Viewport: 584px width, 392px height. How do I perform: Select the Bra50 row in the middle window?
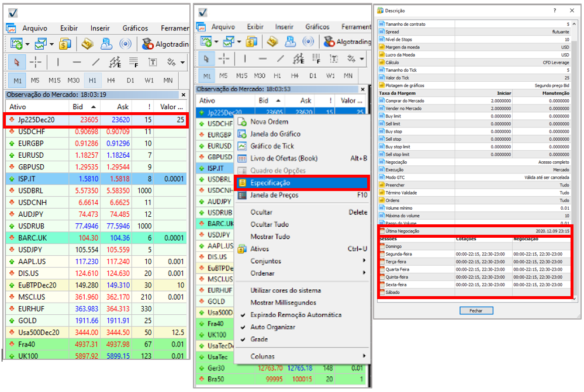click(282, 379)
